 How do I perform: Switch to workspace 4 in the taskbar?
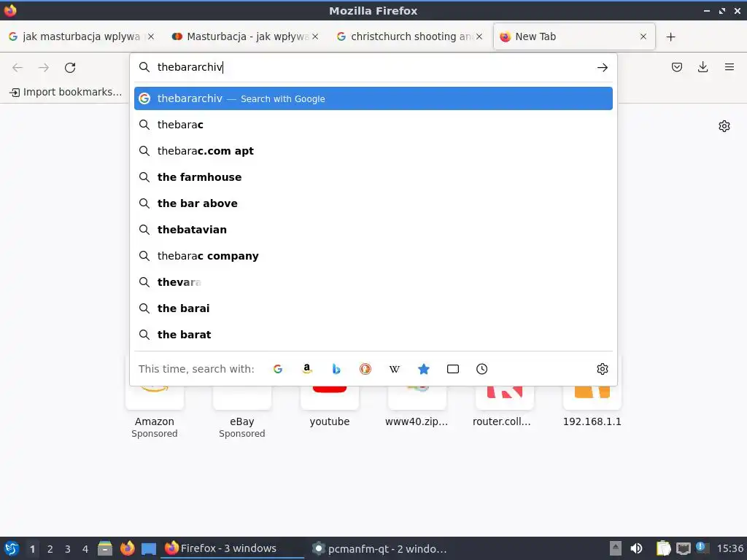tap(85, 549)
